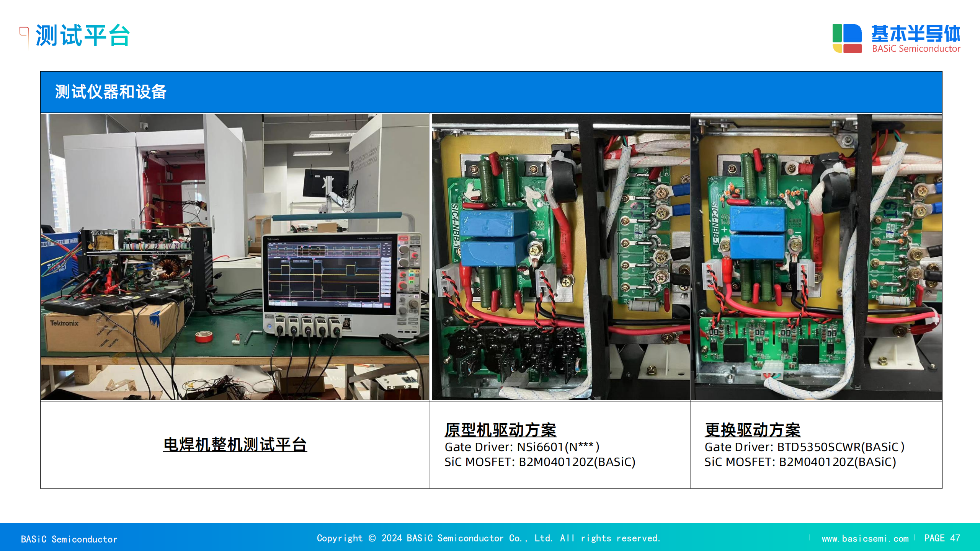This screenshot has width=980, height=551.
Task: Click the 原型机驱动方案 heading
Action: tap(500, 430)
